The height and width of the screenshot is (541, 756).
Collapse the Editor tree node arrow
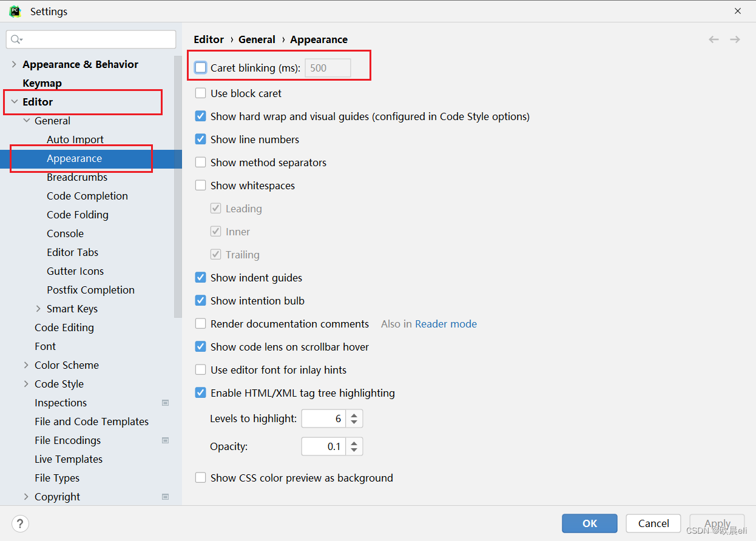[14, 102]
